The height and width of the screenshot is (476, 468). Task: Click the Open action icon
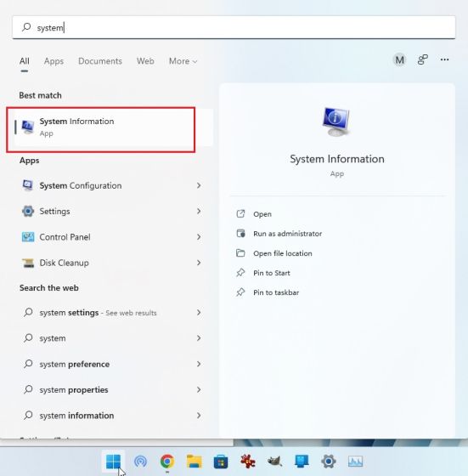(240, 213)
